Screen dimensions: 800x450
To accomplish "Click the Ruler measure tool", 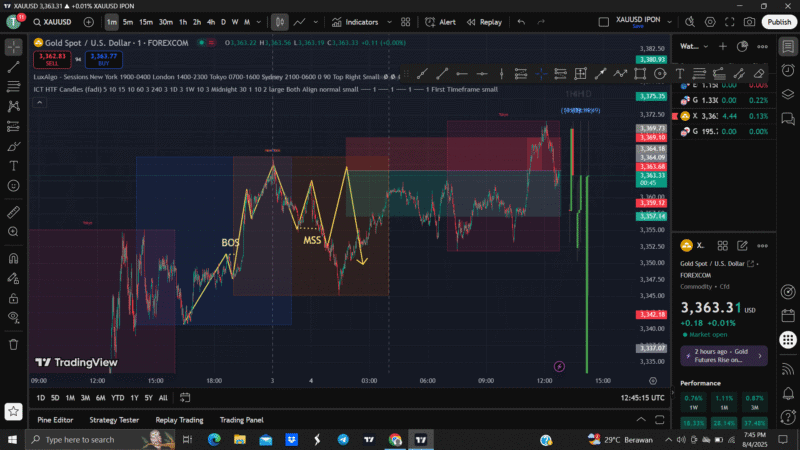I will [x=14, y=212].
